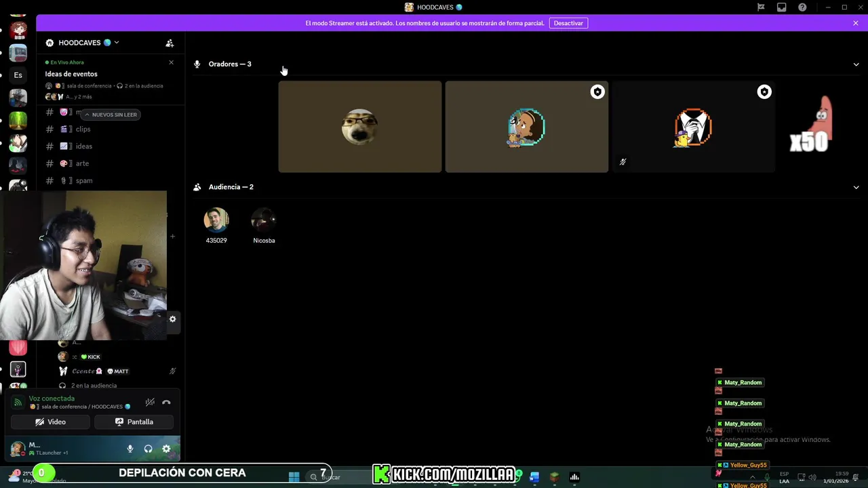
Task: Select the pink server icon in sidebar
Action: pos(18,348)
